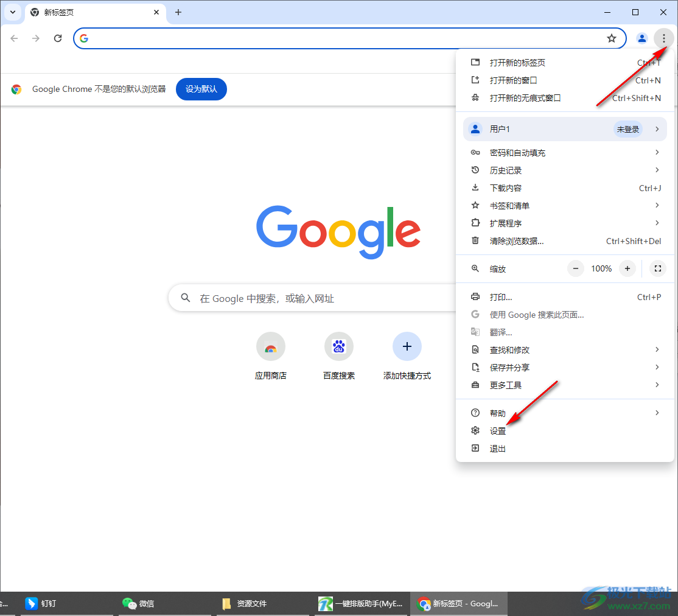Open a new tab with the plus button

(x=178, y=12)
